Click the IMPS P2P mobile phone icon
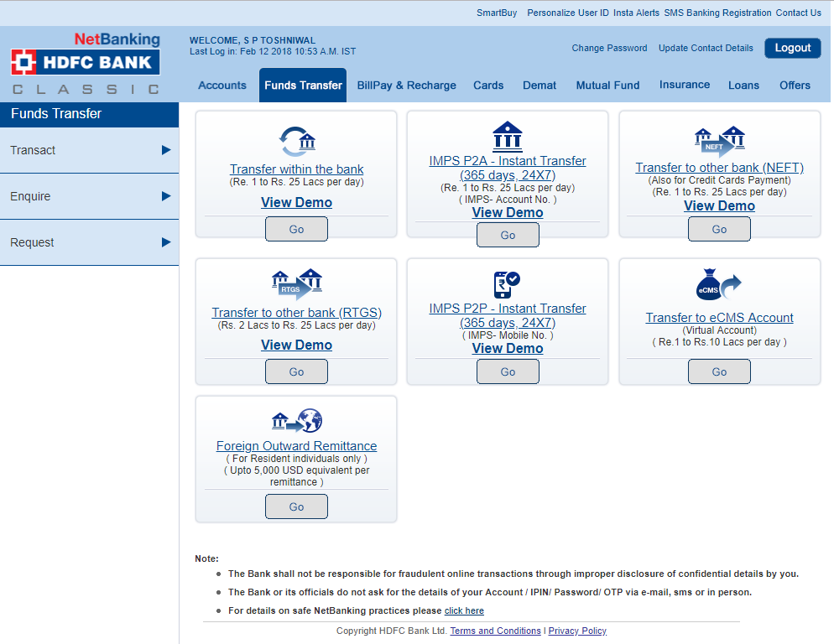This screenshot has width=834, height=644. pos(507,284)
